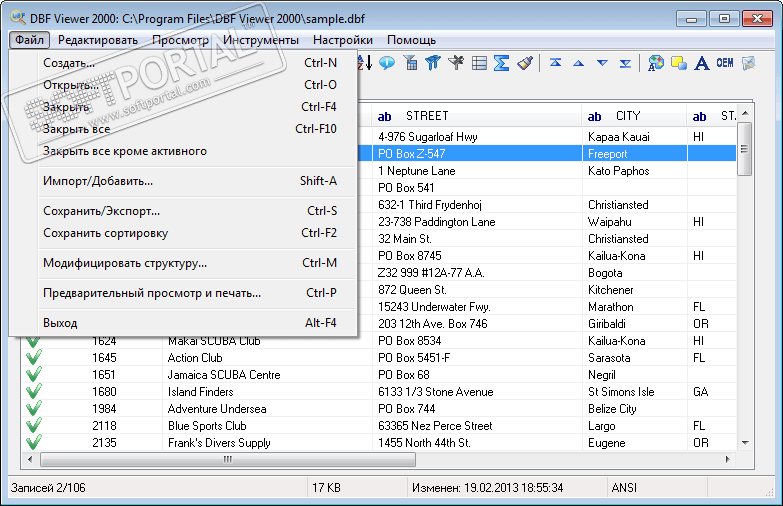Toggle green checkmark on row 1624
Image resolution: width=783 pixels, height=506 pixels.
pos(33,342)
